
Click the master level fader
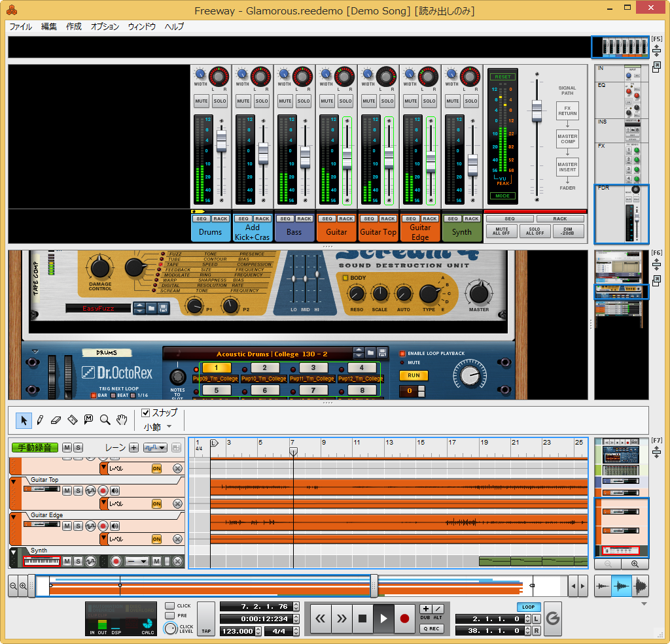click(537, 110)
